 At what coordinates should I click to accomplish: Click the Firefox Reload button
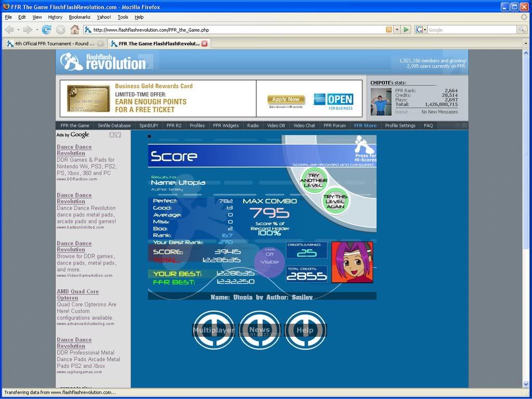pos(47,30)
